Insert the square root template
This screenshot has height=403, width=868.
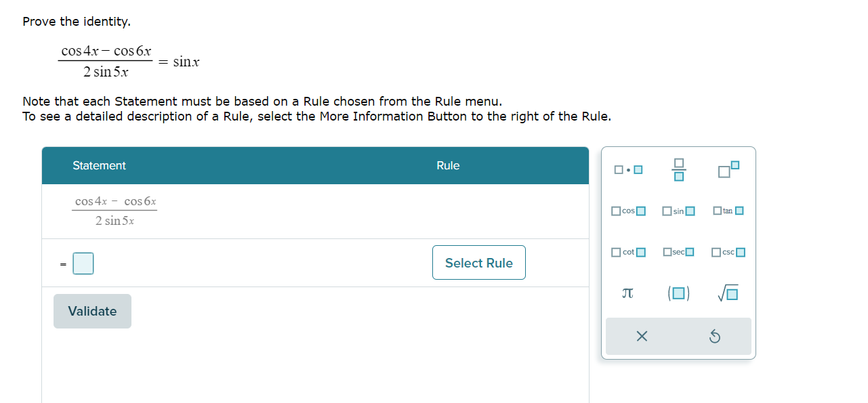(728, 293)
